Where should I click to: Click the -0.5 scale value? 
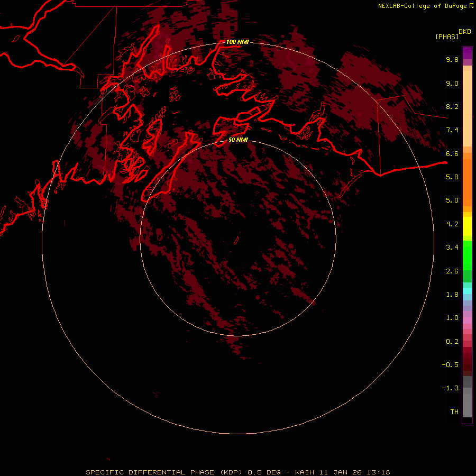[x=450, y=365]
